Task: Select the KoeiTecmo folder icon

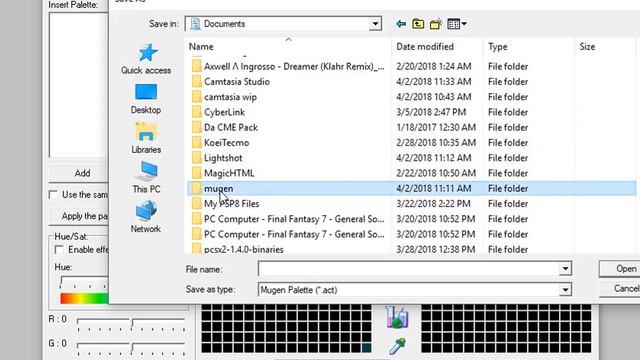Action: click(x=197, y=142)
